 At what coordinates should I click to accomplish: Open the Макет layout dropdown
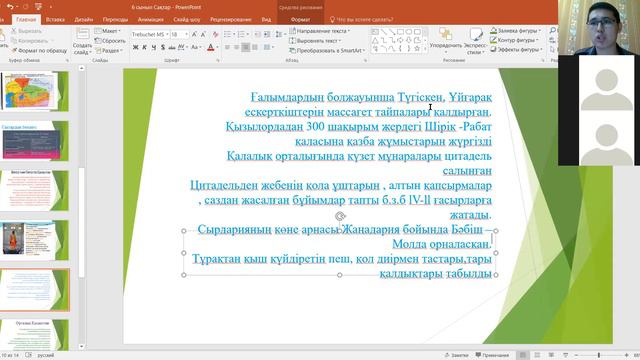point(108,31)
